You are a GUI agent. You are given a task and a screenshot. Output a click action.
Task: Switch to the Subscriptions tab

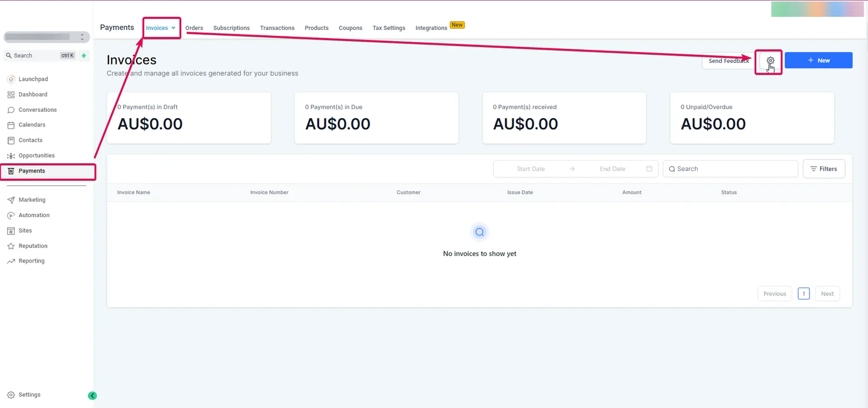pos(232,28)
